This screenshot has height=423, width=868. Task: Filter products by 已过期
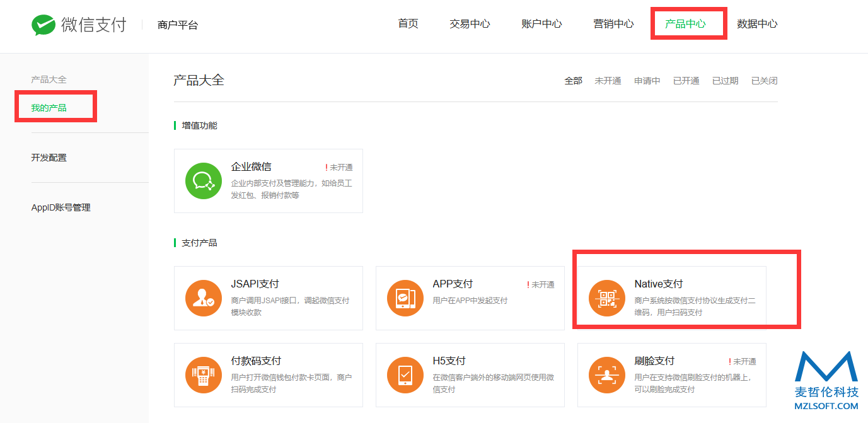click(x=726, y=81)
